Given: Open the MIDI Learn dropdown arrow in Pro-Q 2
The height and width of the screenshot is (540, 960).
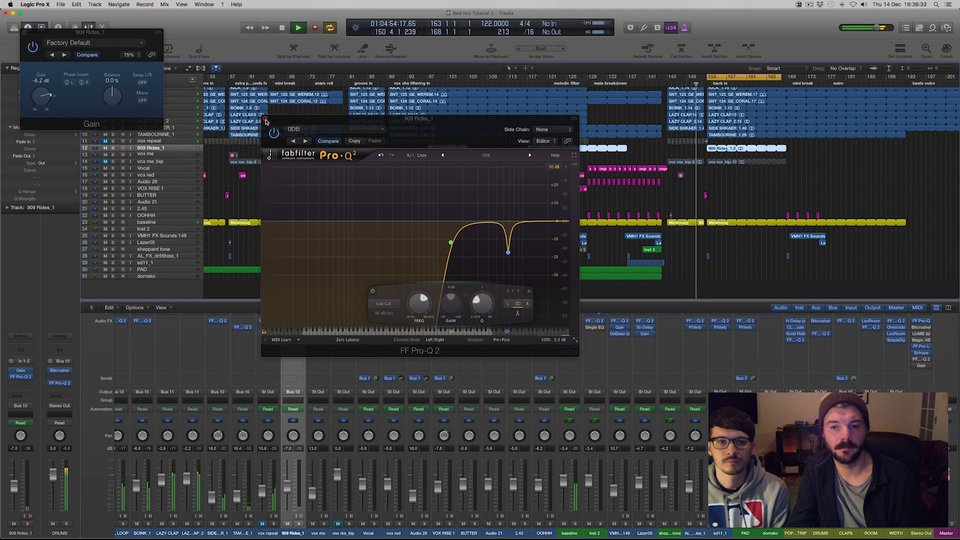Looking at the screenshot, I should [298, 340].
